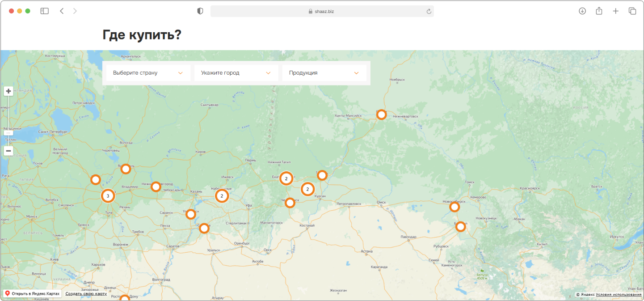The height and width of the screenshot is (301, 644).
Task: Click the cluster marker with number 3
Action: [x=108, y=196]
